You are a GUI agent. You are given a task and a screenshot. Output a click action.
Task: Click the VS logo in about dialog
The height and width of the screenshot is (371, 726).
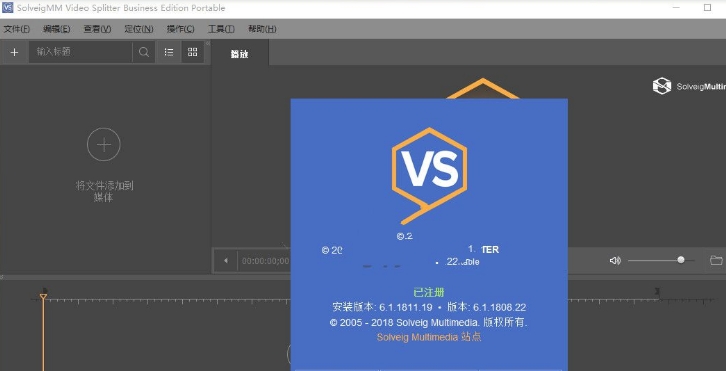(429, 176)
